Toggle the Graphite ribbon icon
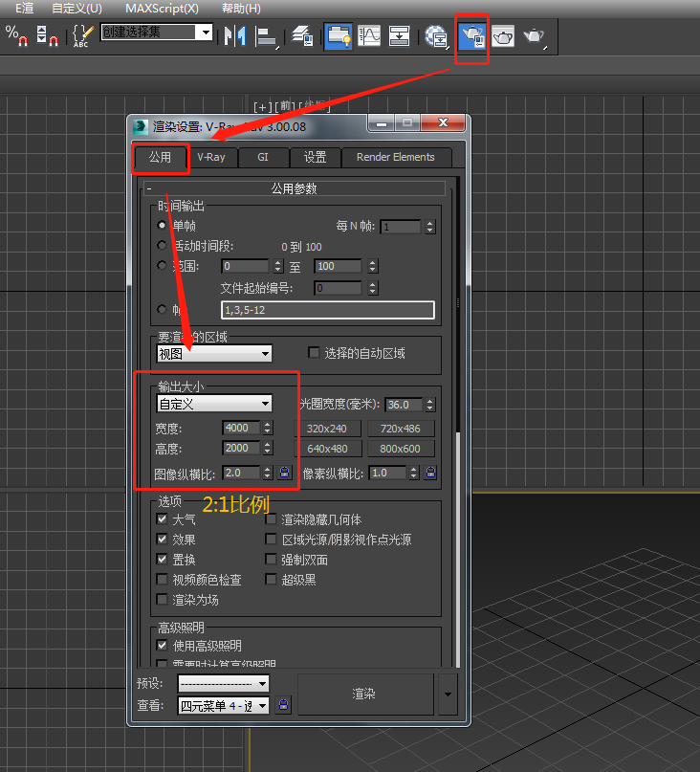Image resolution: width=700 pixels, height=772 pixels. click(339, 36)
